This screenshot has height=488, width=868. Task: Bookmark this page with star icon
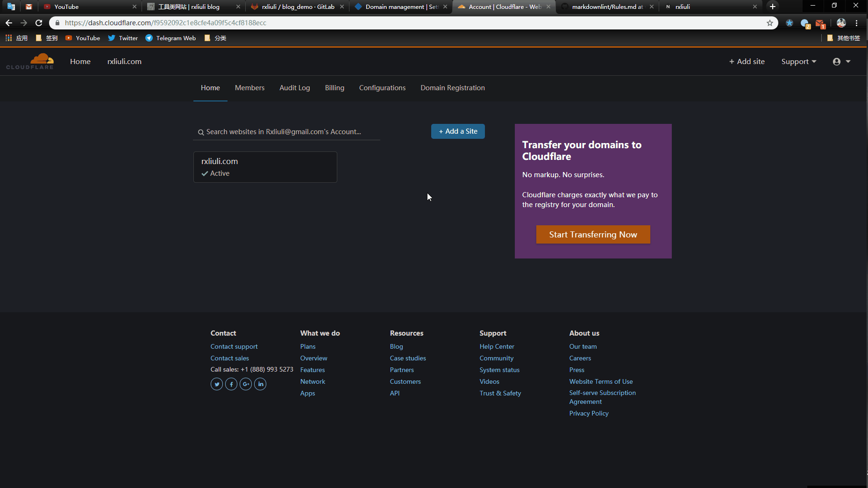click(770, 23)
